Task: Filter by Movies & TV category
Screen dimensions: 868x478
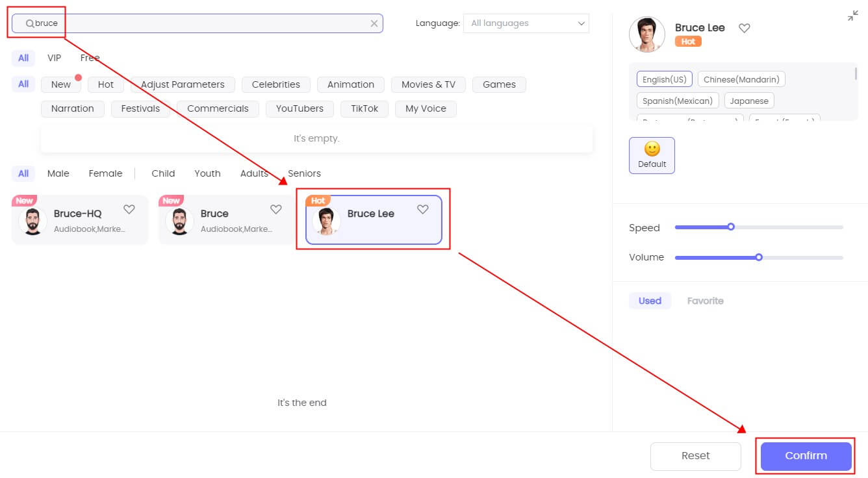Action: tap(428, 84)
